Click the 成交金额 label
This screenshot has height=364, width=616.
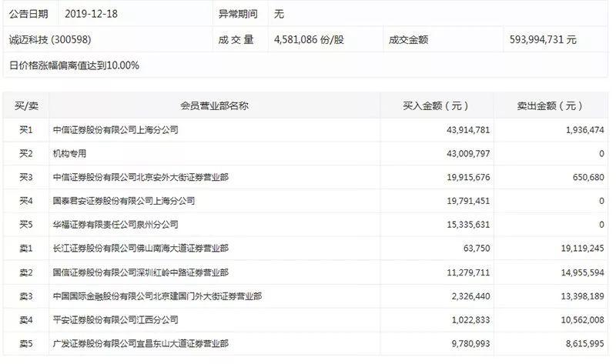coord(409,40)
